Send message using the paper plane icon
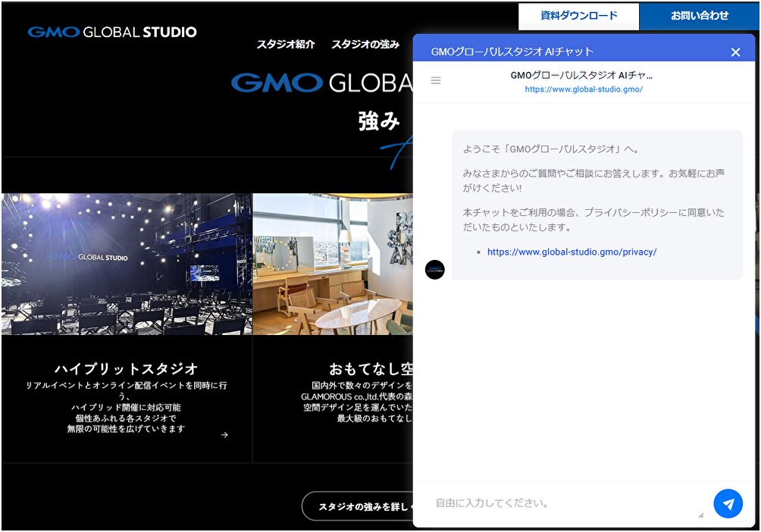 (728, 502)
